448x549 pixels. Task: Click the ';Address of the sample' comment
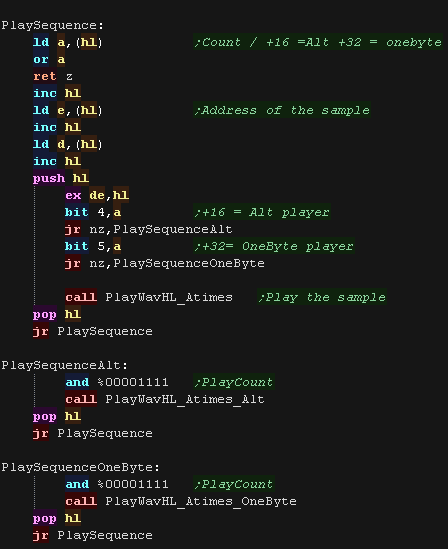[282, 110]
